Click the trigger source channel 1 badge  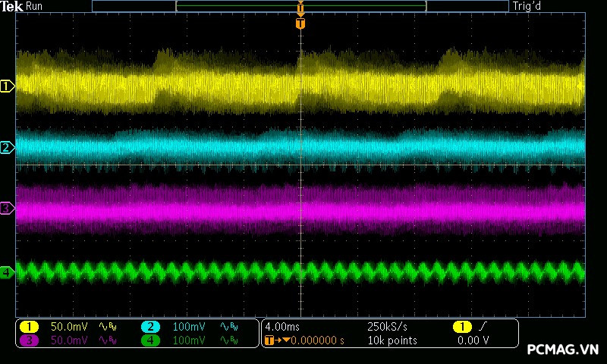click(462, 327)
